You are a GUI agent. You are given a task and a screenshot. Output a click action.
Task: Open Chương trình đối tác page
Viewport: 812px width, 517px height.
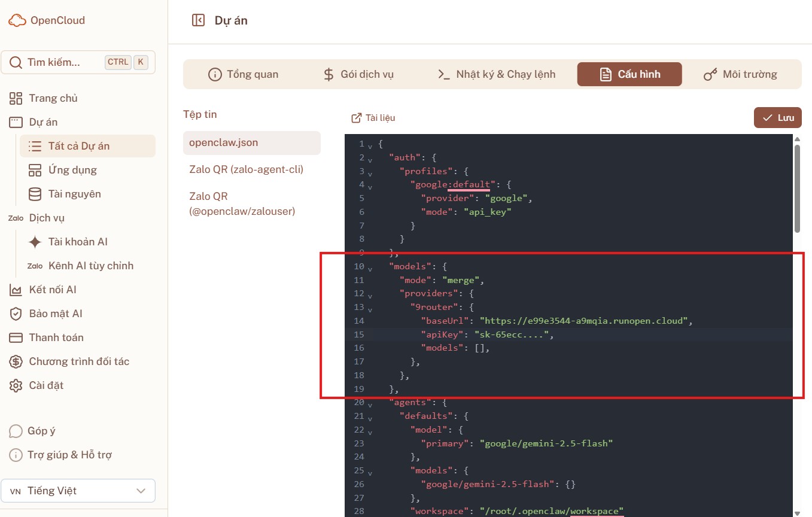(79, 361)
